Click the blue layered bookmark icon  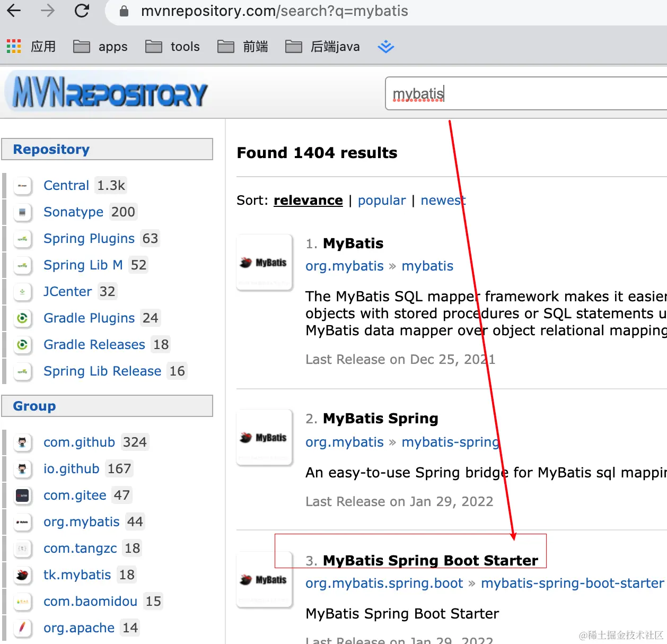pyautogui.click(x=386, y=47)
